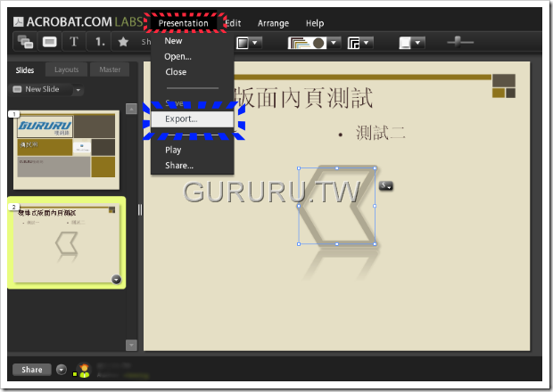This screenshot has width=553, height=392.
Task: Open slide 2 options arrow button
Action: [116, 279]
